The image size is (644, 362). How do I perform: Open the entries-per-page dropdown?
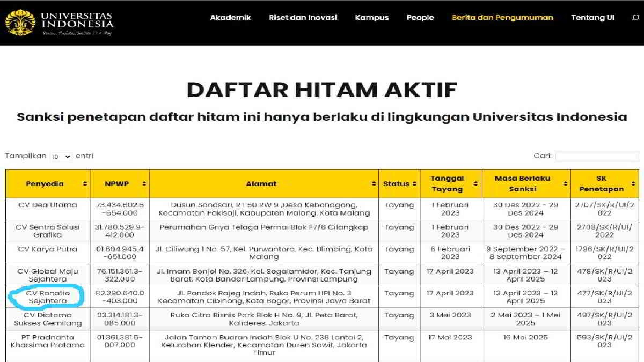pyautogui.click(x=61, y=156)
